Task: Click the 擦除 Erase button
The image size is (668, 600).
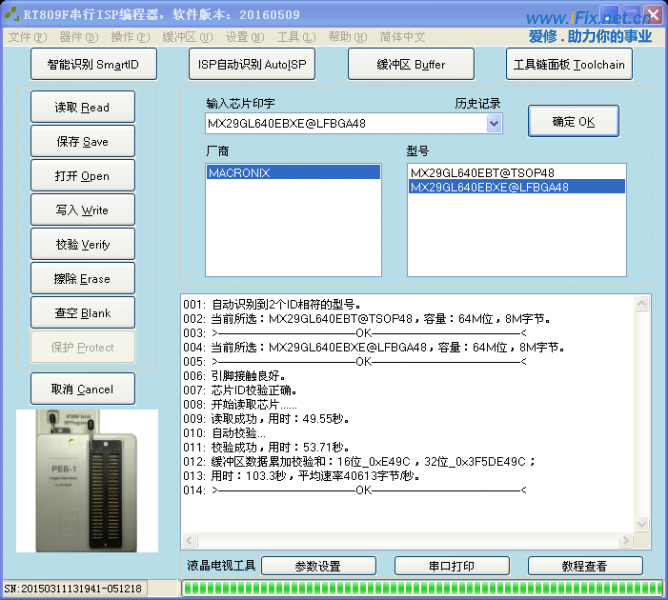Action: (83, 279)
